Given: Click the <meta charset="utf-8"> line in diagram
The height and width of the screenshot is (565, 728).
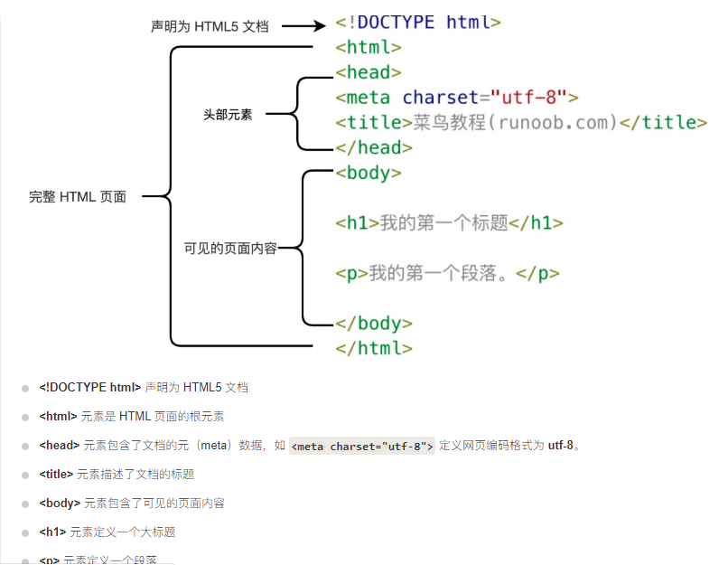Looking at the screenshot, I should pos(457,98).
